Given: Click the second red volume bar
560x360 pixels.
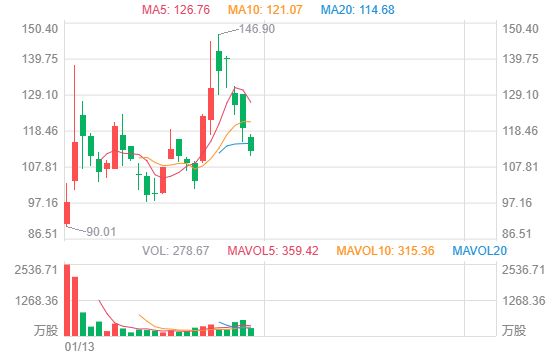Looking at the screenshot, I should (75, 306).
